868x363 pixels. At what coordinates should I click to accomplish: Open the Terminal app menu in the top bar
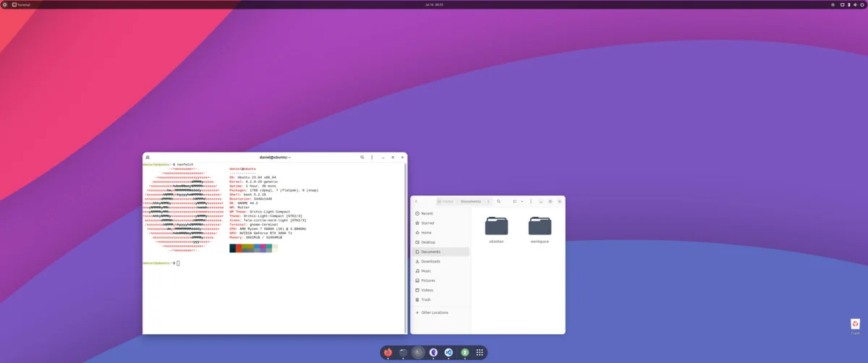pyautogui.click(x=20, y=4)
